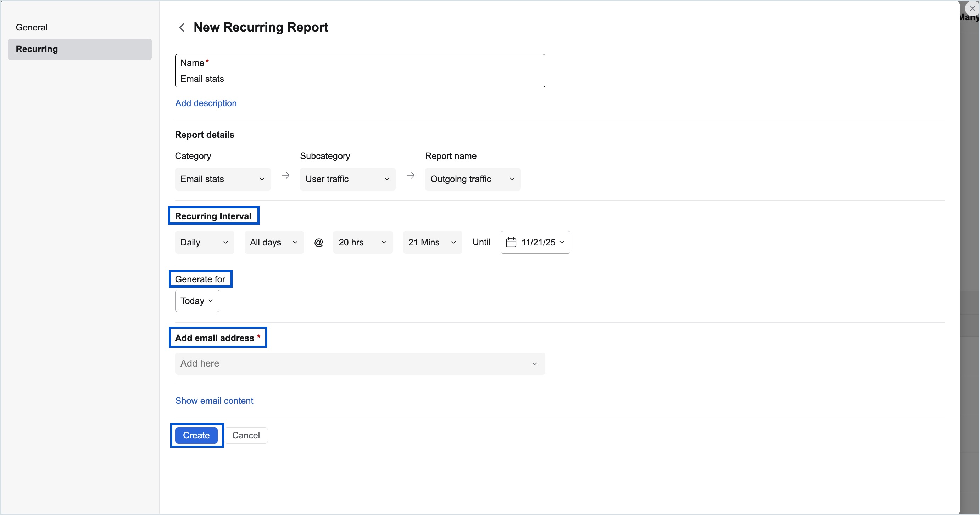Open the calendar icon in the Until date picker
This screenshot has height=515, width=980.
511,242
